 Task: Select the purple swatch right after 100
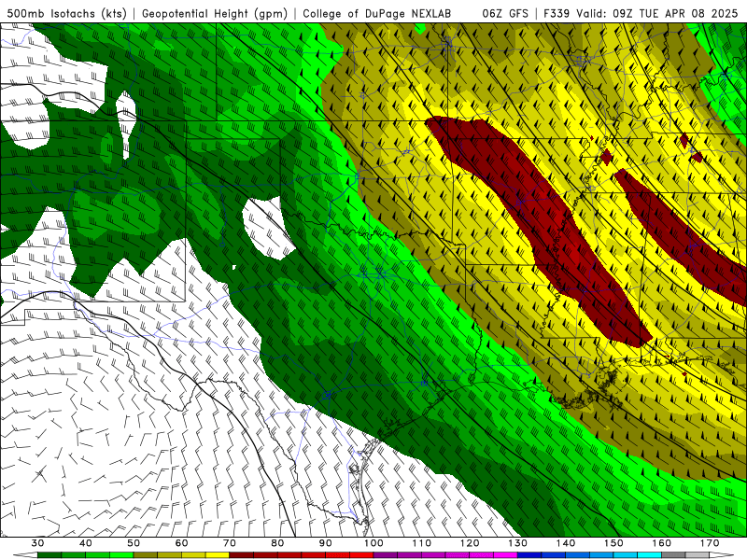tap(386, 555)
